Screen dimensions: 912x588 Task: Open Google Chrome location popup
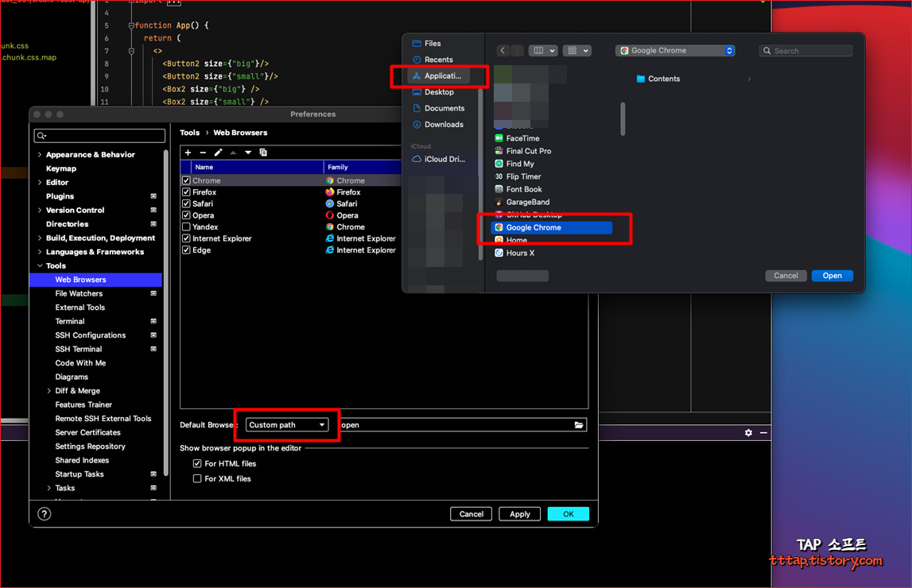click(675, 51)
